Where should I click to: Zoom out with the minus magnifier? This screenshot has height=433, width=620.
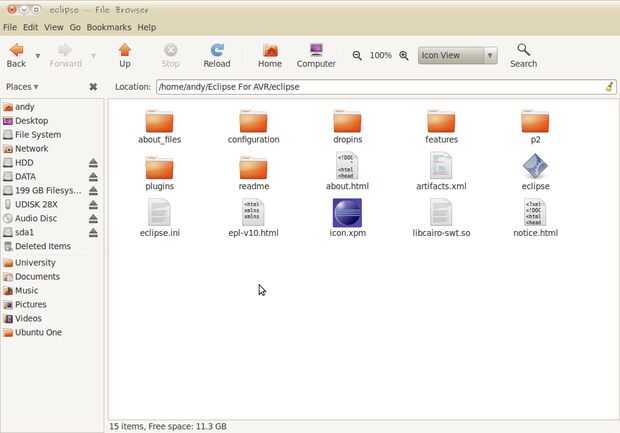coord(357,55)
